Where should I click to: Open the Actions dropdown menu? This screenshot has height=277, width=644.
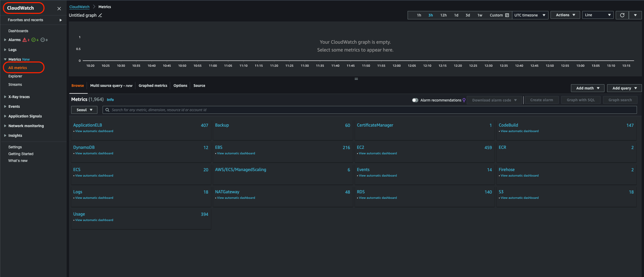point(565,15)
